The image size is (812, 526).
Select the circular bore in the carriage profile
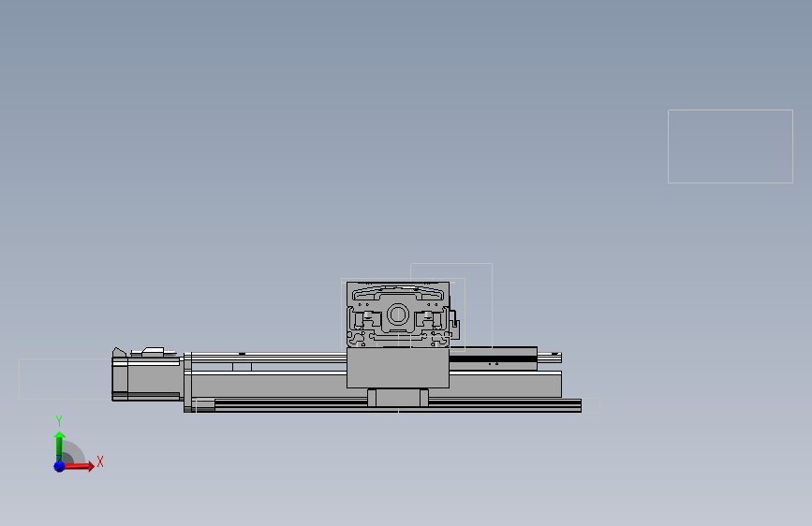[x=398, y=314]
